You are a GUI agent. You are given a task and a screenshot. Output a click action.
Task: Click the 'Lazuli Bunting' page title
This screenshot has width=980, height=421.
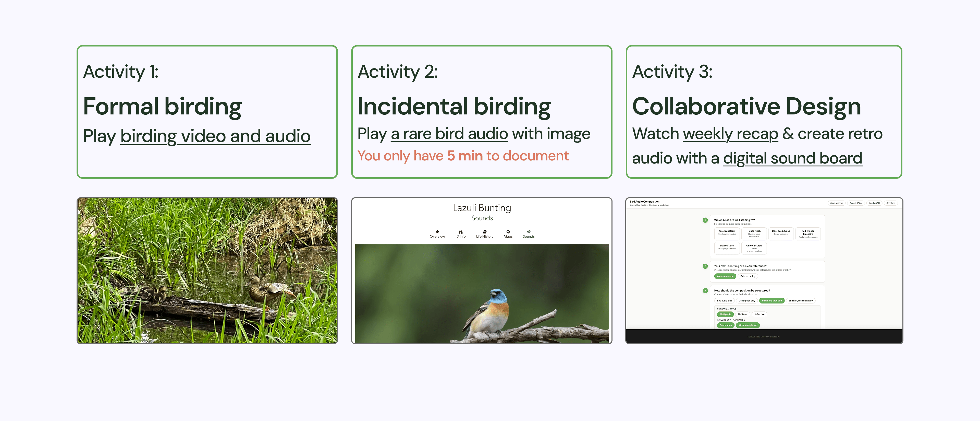482,208
